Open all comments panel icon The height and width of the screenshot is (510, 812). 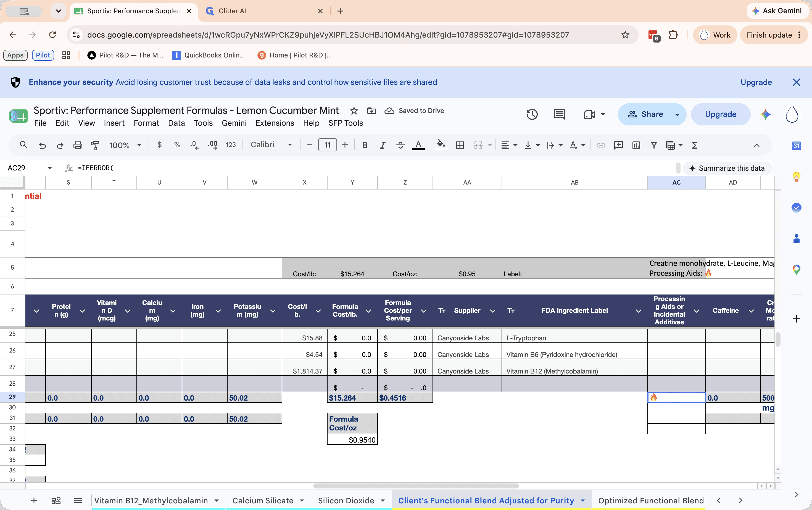pyautogui.click(x=560, y=114)
